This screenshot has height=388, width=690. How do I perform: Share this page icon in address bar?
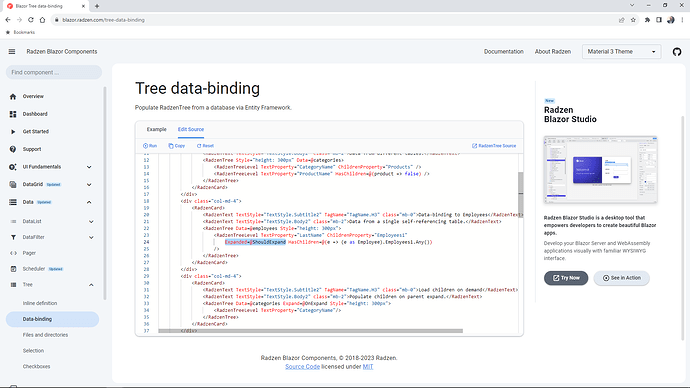click(x=621, y=20)
